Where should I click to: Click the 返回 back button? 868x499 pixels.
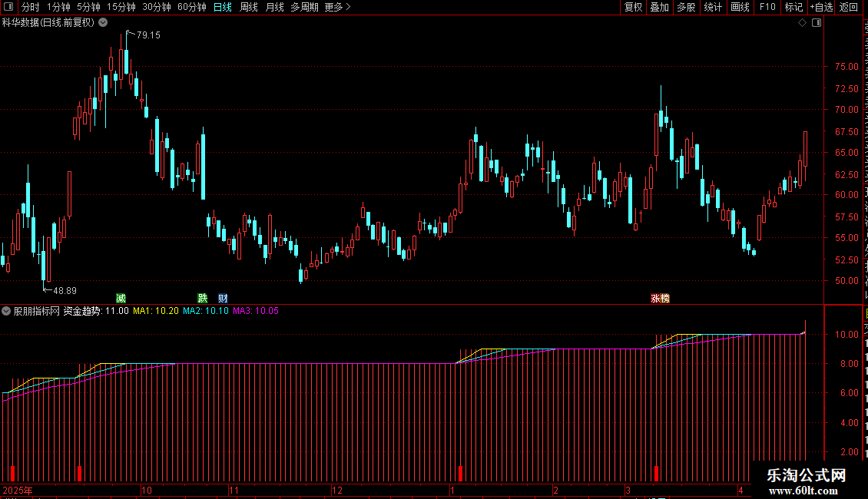click(x=849, y=7)
